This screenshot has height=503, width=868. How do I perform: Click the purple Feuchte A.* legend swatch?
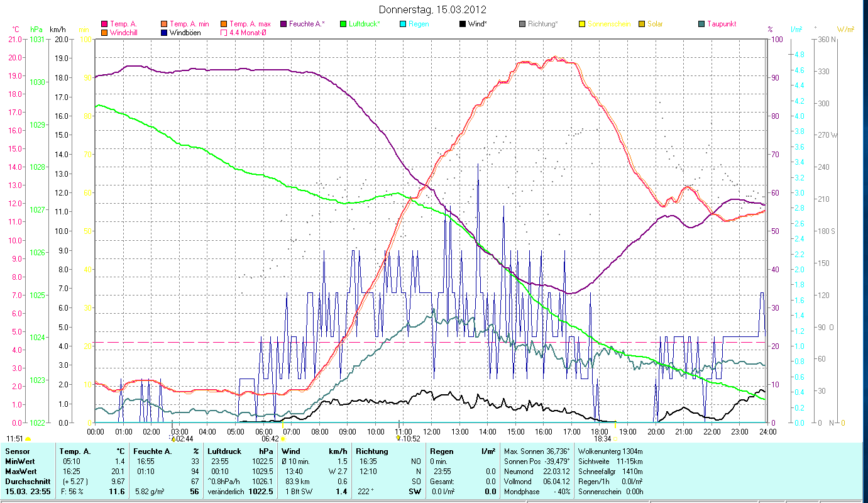pos(282,24)
